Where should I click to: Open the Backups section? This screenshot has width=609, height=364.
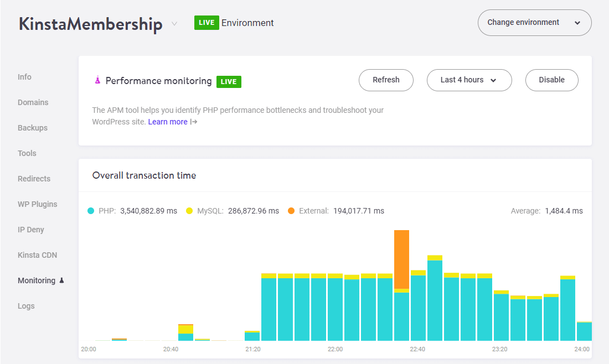point(32,128)
